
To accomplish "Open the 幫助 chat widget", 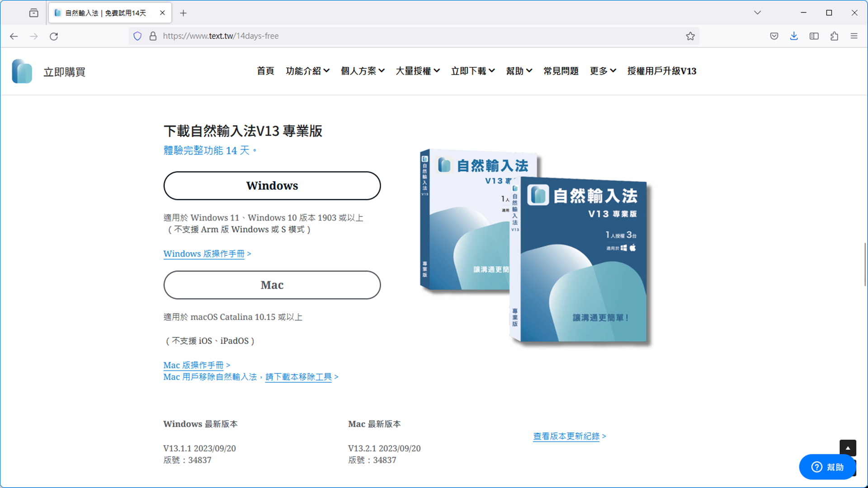I will [827, 467].
